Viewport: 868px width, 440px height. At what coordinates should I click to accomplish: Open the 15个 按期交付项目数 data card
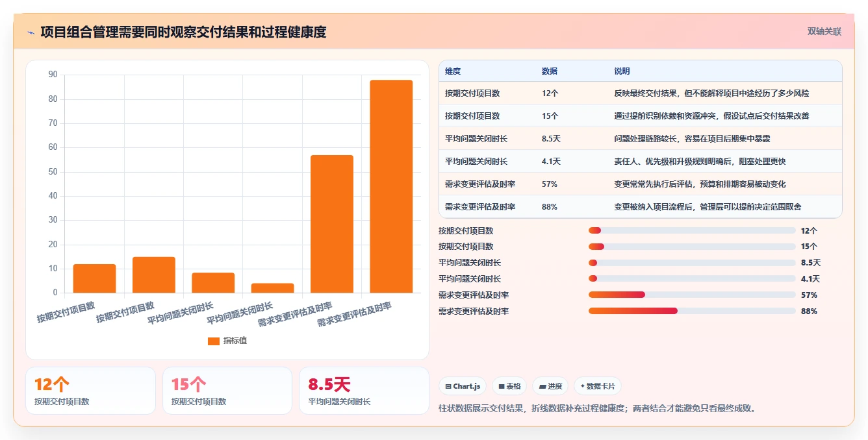[227, 391]
